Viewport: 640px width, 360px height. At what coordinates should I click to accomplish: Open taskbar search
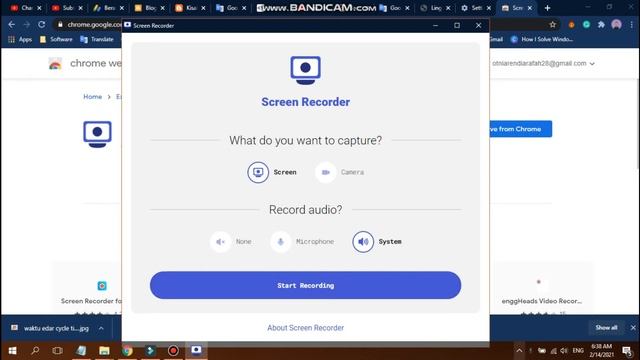(35, 351)
